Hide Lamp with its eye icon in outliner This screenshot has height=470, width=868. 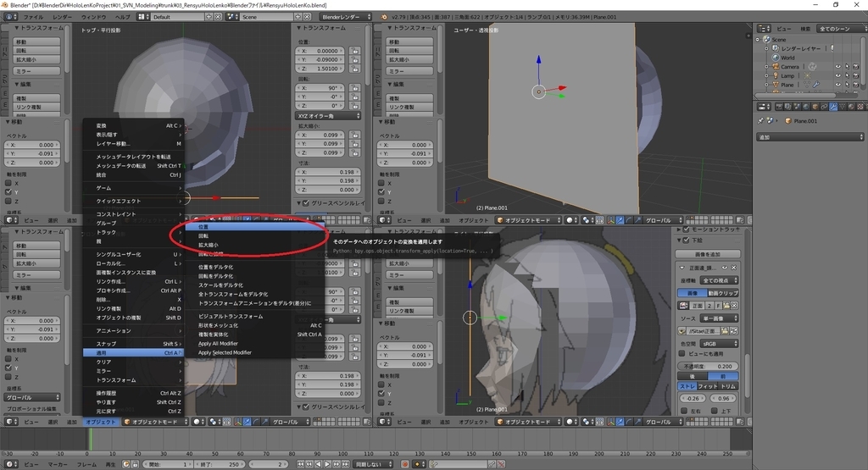(x=837, y=75)
